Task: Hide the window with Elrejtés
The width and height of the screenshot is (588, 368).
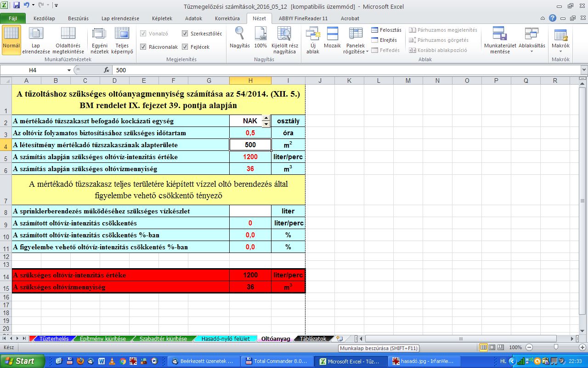Action: coord(384,40)
